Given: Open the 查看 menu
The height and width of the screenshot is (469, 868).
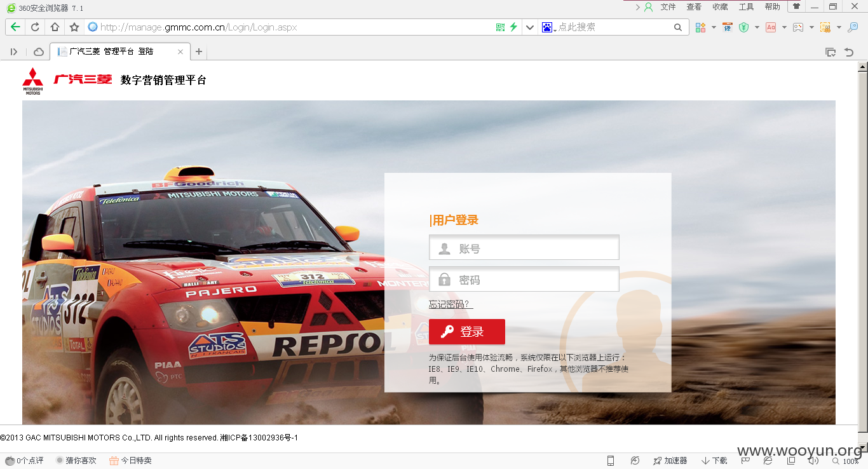Looking at the screenshot, I should pos(694,7).
